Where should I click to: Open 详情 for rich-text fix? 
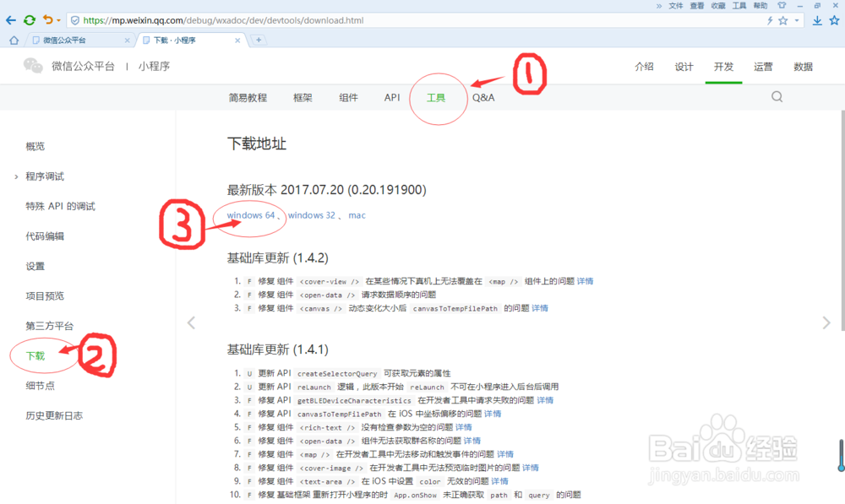click(463, 427)
